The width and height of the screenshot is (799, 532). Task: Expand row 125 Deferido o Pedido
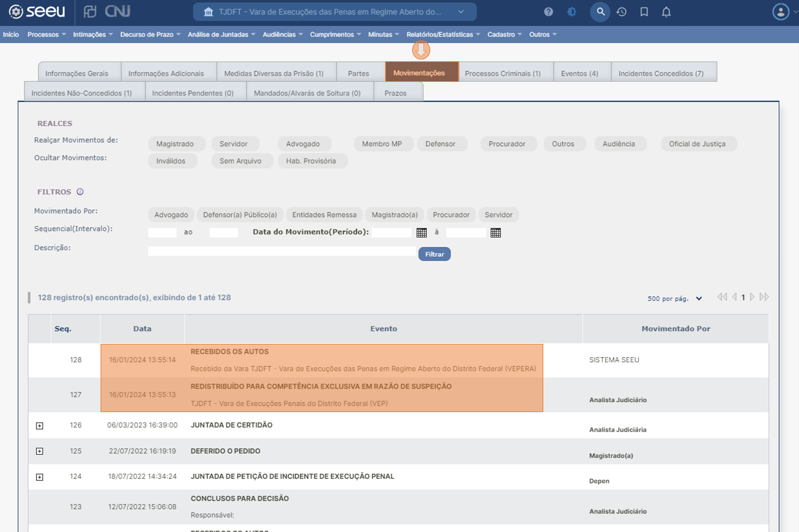click(40, 451)
